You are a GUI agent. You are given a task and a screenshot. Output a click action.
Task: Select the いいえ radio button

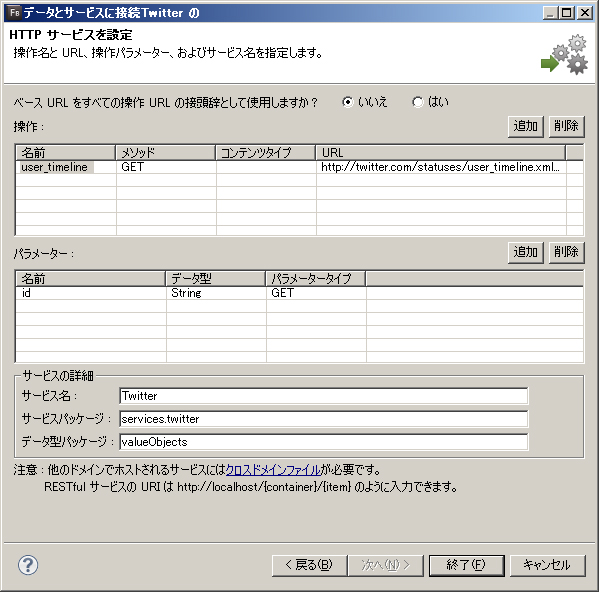[x=348, y=102]
